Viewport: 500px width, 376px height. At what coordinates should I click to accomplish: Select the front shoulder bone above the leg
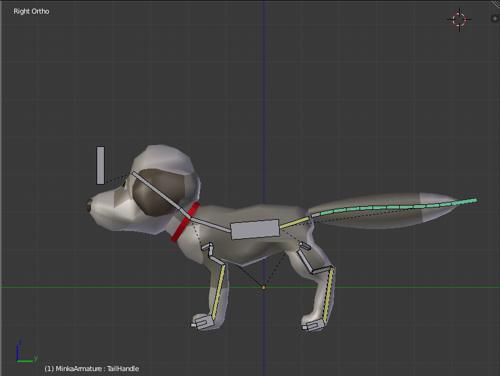[208, 247]
